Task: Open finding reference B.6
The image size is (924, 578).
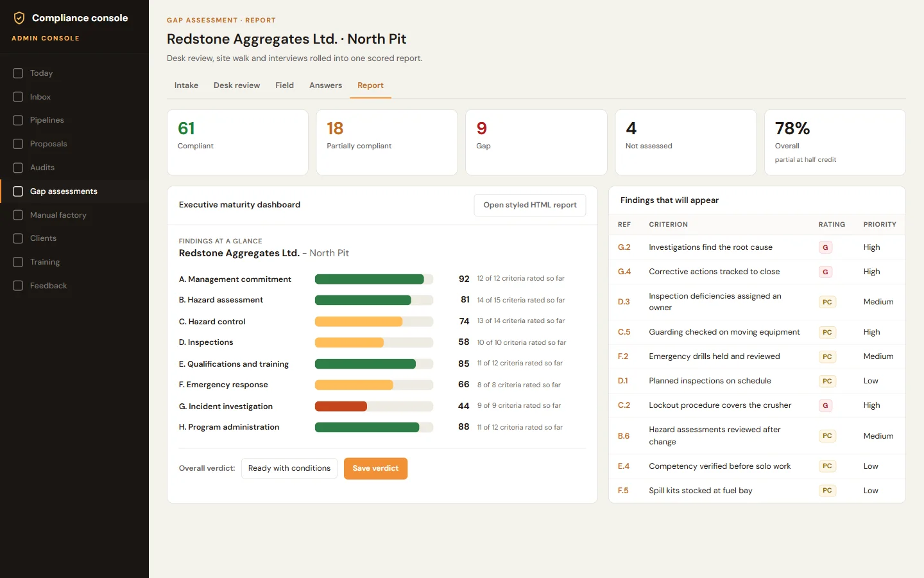Action: point(624,436)
